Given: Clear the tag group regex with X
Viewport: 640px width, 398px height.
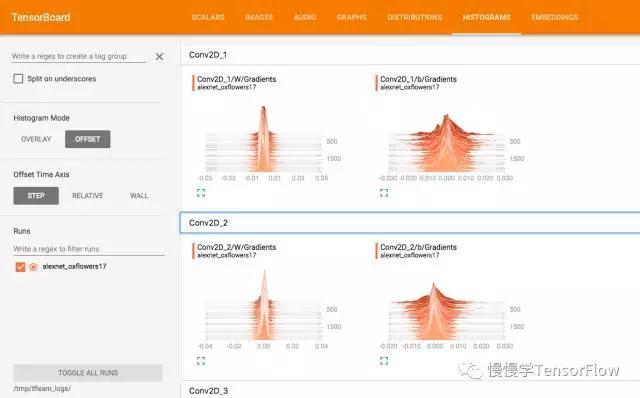Looking at the screenshot, I should pos(159,56).
